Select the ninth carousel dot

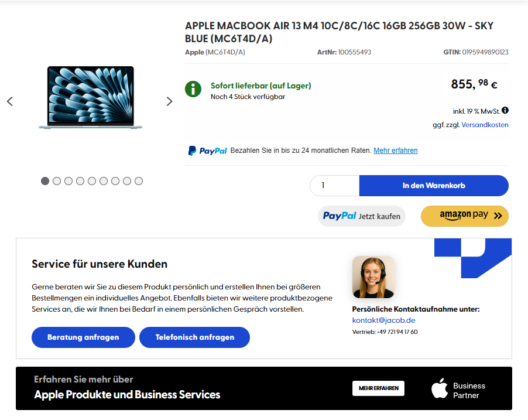tap(139, 181)
